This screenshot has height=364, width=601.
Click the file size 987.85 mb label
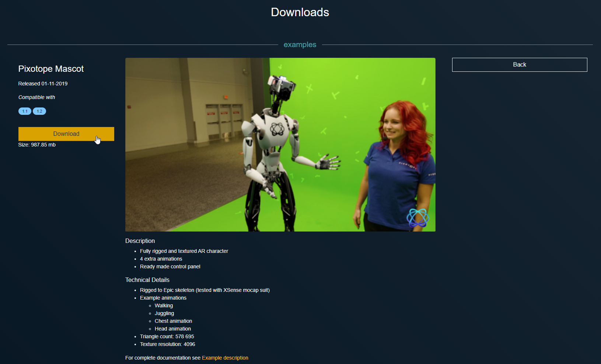click(37, 145)
